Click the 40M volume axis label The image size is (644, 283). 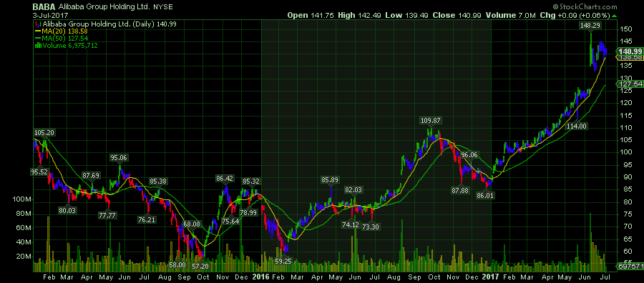pyautogui.click(x=24, y=242)
